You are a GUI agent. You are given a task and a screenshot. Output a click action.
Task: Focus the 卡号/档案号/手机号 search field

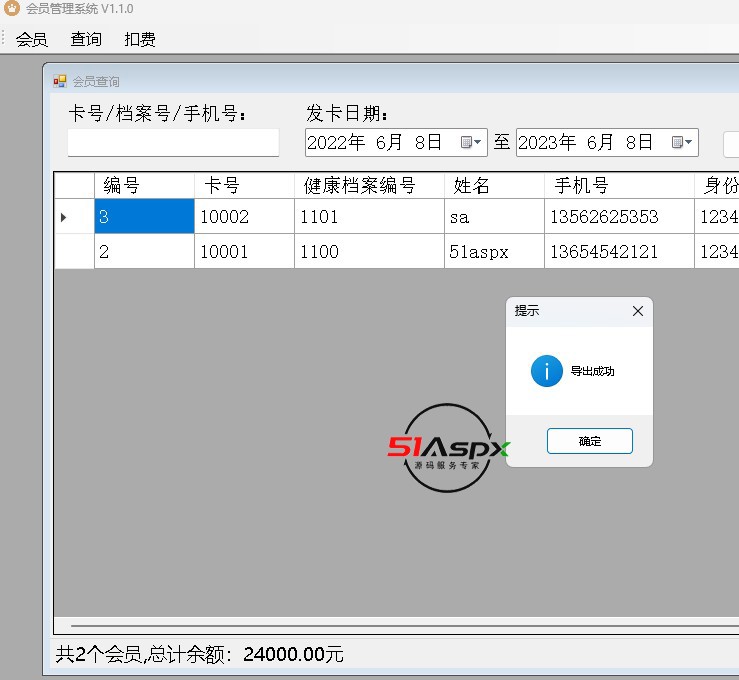click(173, 142)
